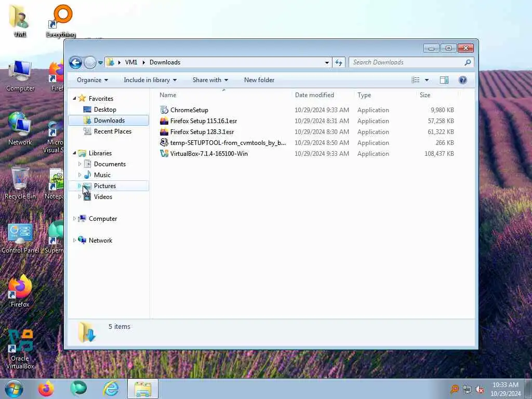Select Downloads in the address breadcrumb
The width and height of the screenshot is (532, 399).
[165, 62]
